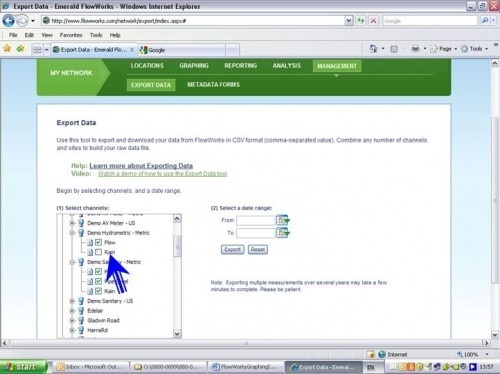Viewport: 500px width, 374px height.
Task: Click My Network in the green banner
Action: click(x=71, y=73)
